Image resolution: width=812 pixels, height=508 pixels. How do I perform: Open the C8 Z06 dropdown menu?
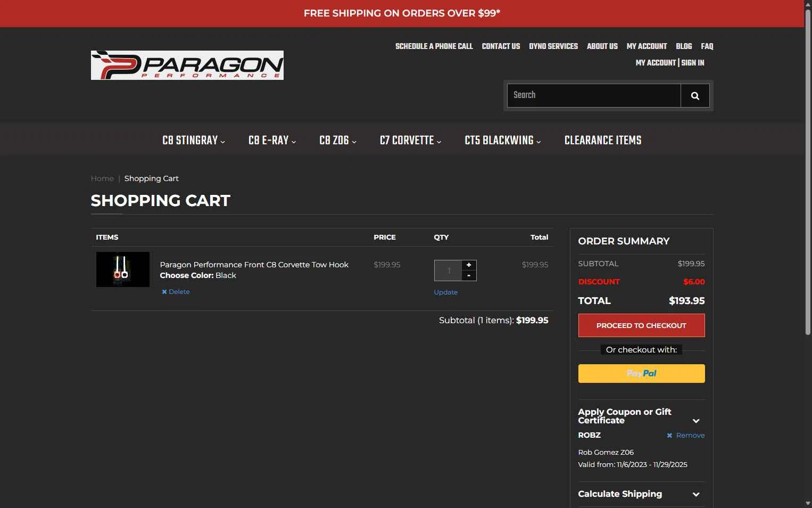tap(338, 141)
